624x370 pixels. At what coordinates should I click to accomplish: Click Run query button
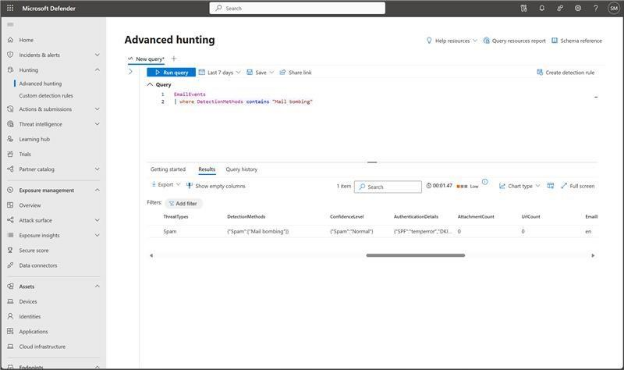171,72
